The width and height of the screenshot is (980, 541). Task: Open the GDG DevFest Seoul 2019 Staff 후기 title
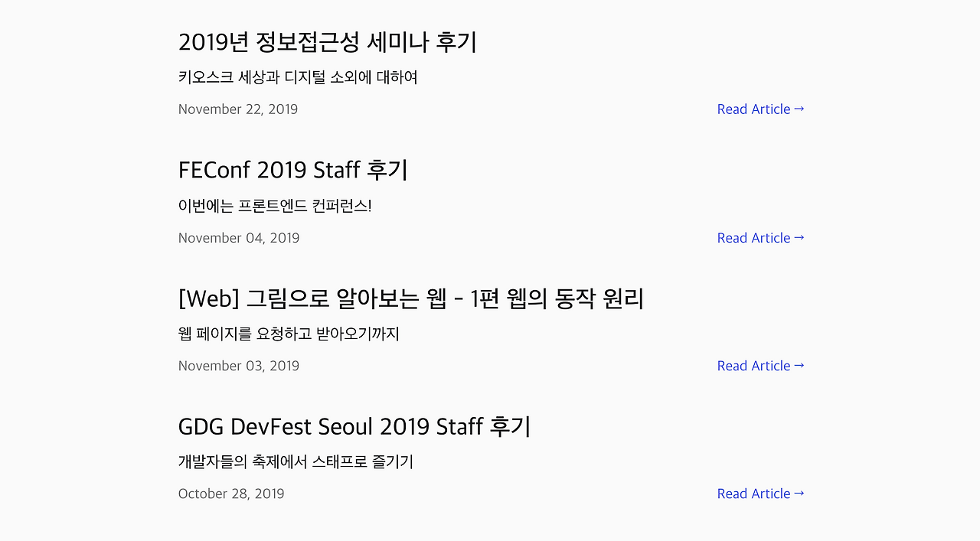[354, 426]
